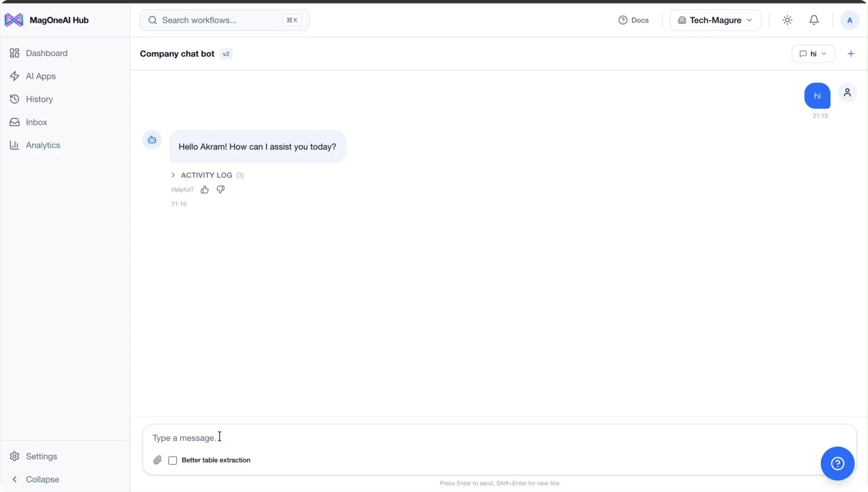Viewport: 868px width, 492px height.
Task: Click the v2 version badge
Action: 226,54
